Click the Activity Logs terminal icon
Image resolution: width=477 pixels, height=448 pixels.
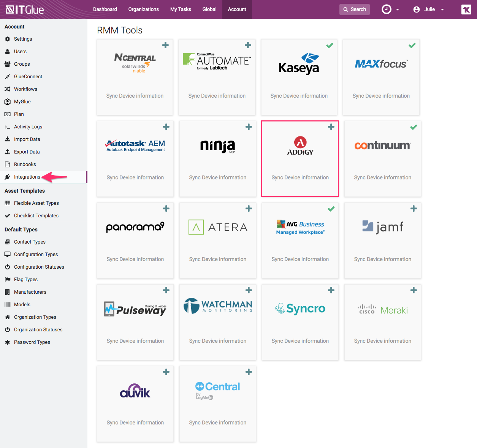coord(7,127)
